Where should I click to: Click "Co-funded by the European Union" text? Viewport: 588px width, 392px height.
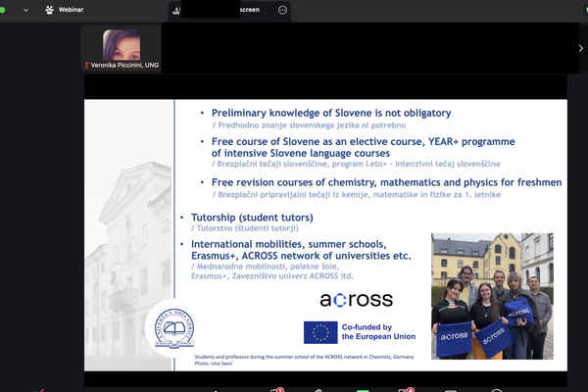378,332
